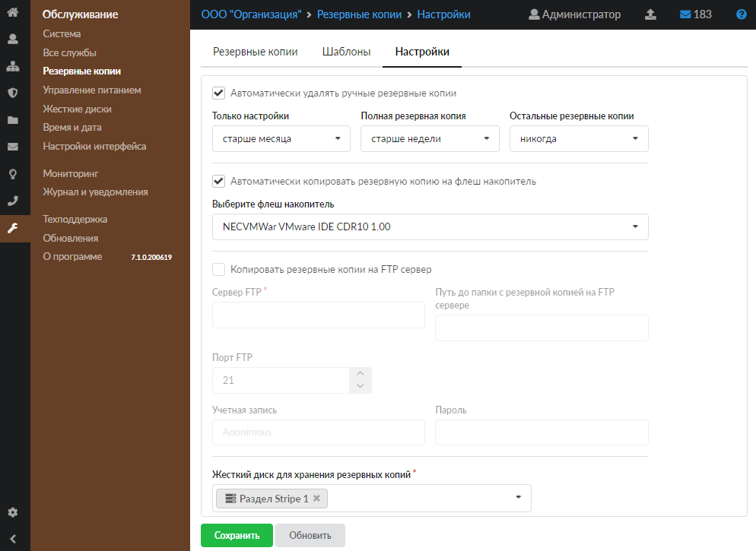Click the Сервер FTP input field
This screenshot has width=756, height=551.
318,315
